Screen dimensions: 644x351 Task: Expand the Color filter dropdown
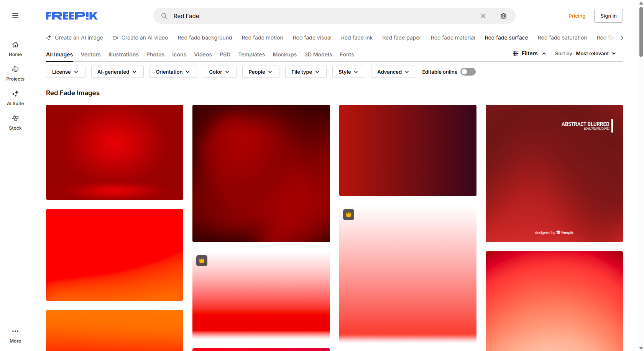[x=219, y=72]
